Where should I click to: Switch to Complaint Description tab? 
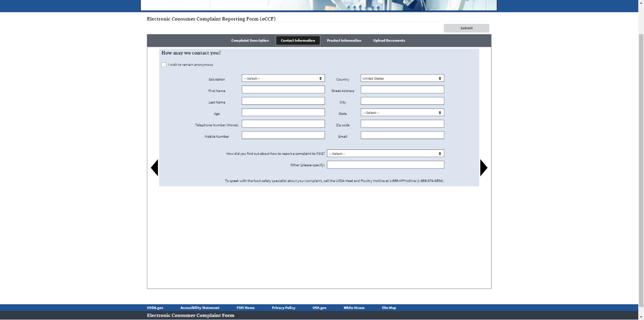pyautogui.click(x=250, y=41)
